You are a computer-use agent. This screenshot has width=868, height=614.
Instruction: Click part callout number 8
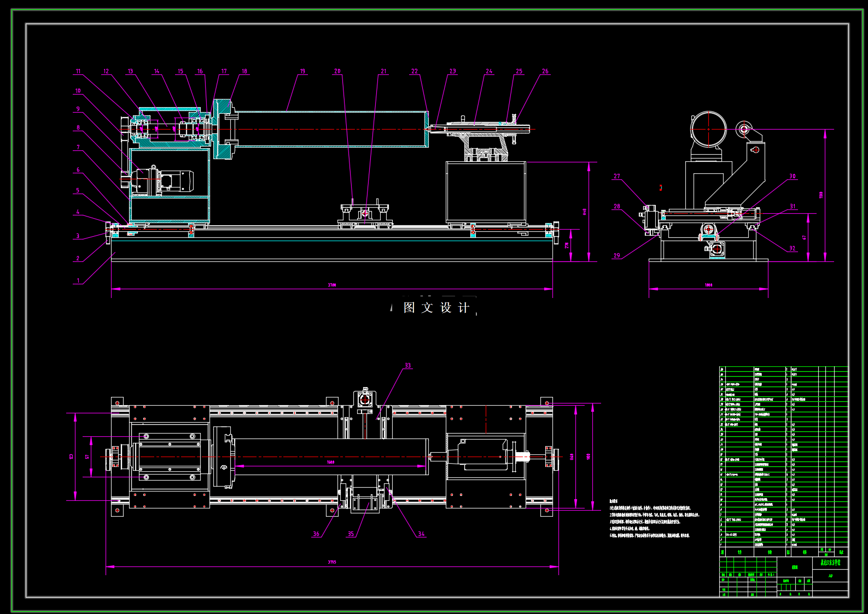click(78, 128)
